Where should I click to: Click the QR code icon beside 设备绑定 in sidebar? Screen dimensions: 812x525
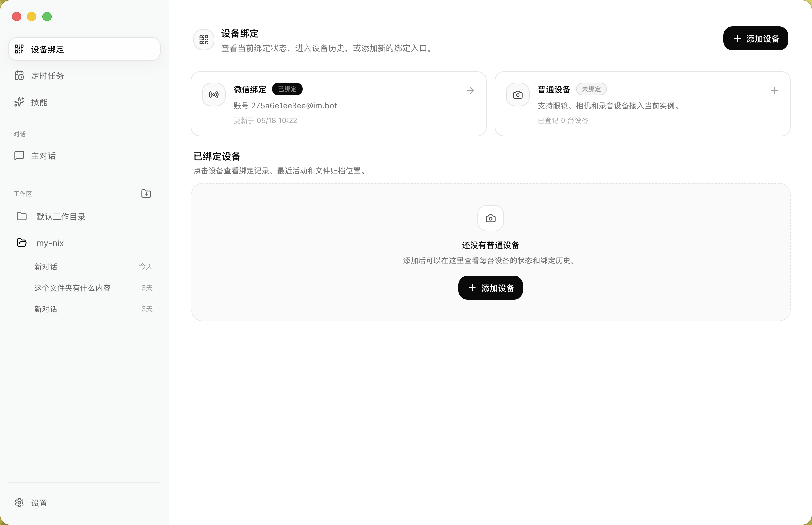point(19,49)
